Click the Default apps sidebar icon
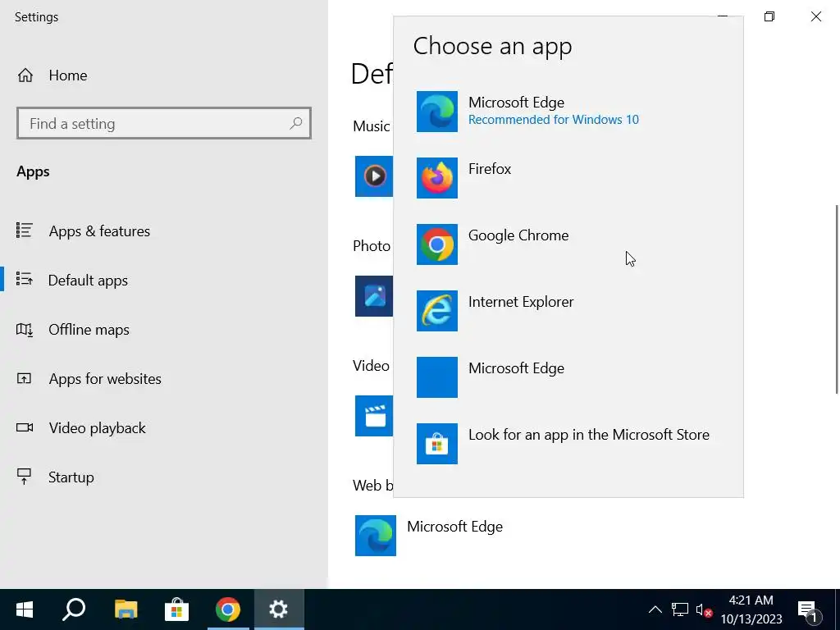This screenshot has height=630, width=840. (24, 279)
